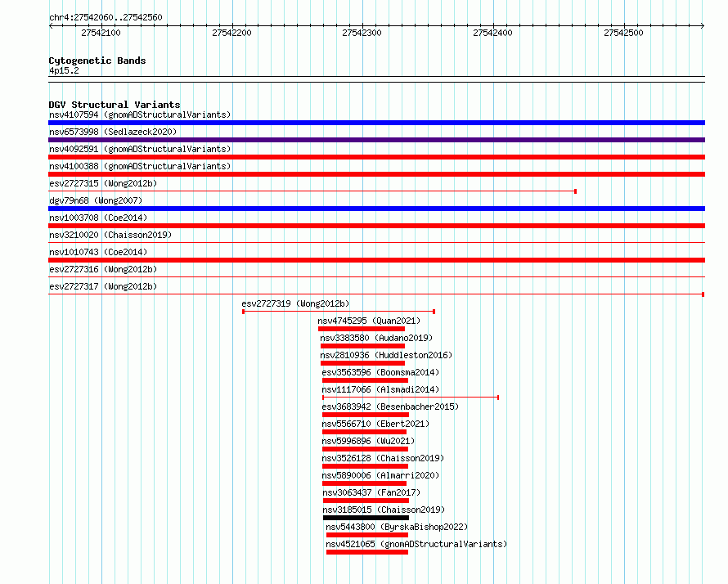
Task: Open nsv4521065 gnomADStructuralVariants label
Action: click(x=416, y=544)
